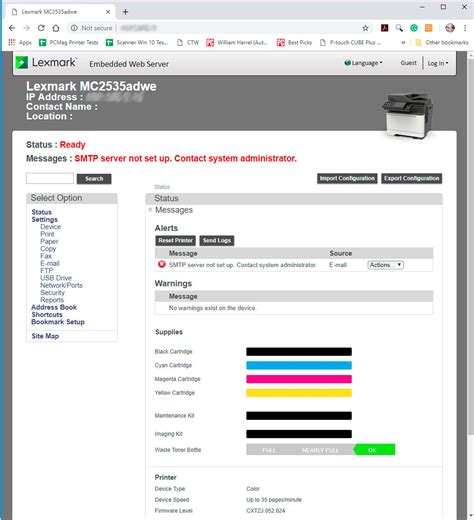Image resolution: width=474 pixels, height=520 pixels.
Task: Collapse the Messages section
Action: pyautogui.click(x=150, y=210)
